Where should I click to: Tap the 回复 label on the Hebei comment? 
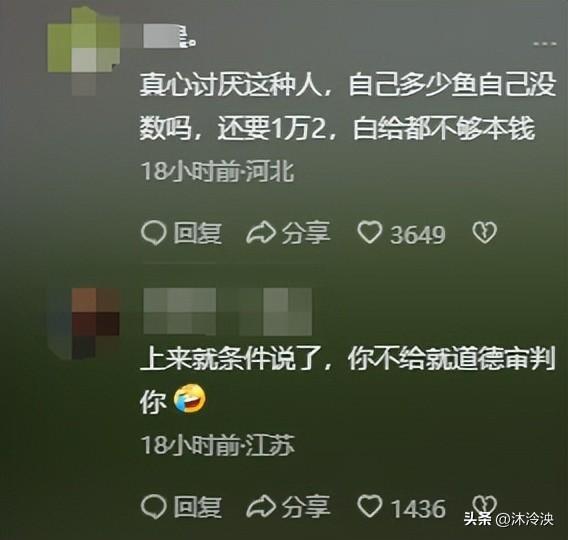pyautogui.click(x=197, y=233)
